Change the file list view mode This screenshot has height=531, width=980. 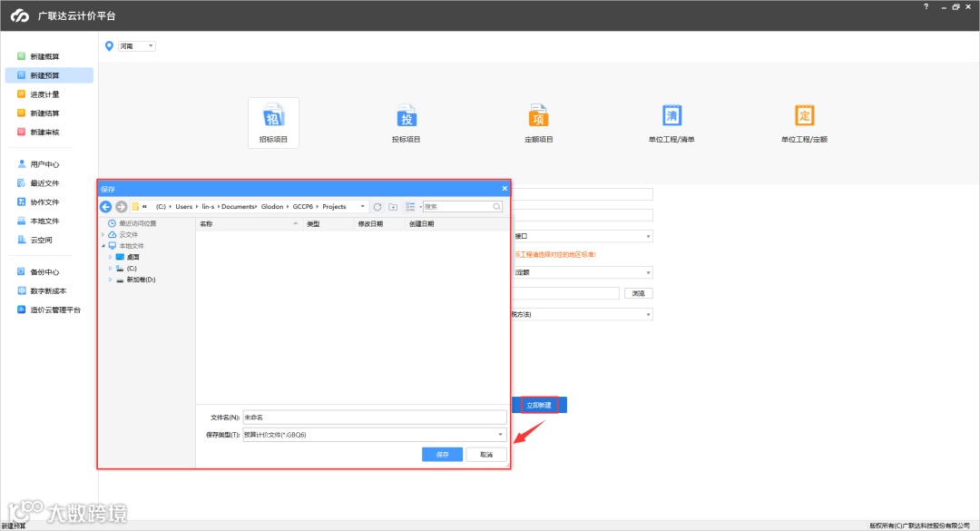(410, 206)
